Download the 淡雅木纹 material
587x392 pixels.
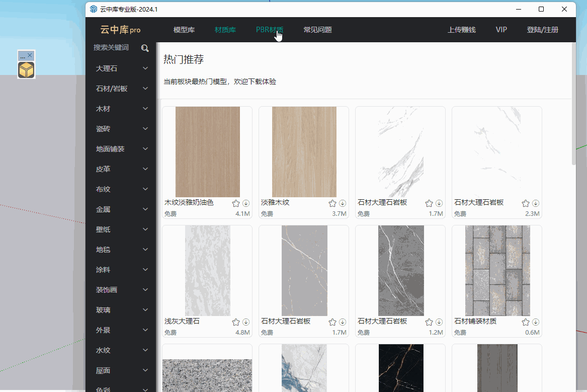click(343, 203)
